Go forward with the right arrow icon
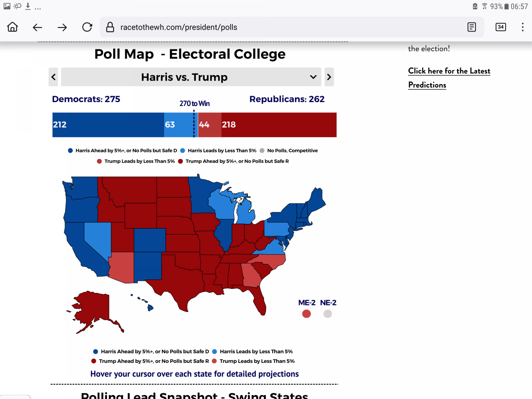532x399 pixels. point(62,27)
